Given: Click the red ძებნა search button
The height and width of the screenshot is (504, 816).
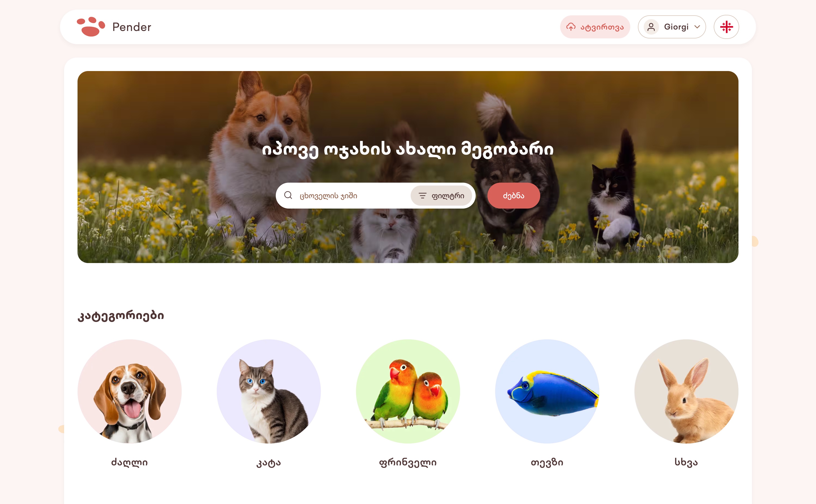Looking at the screenshot, I should 513,196.
